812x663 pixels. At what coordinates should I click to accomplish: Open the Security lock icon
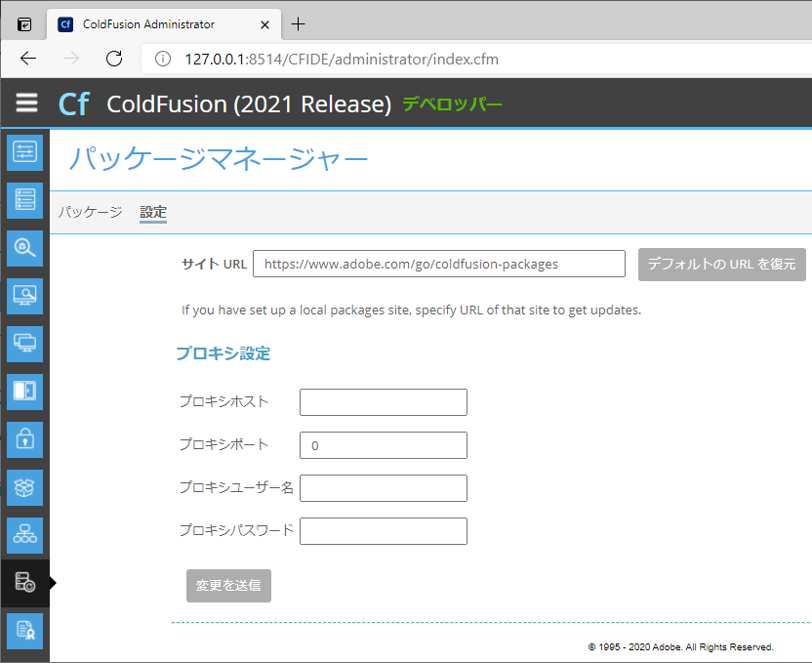[24, 439]
